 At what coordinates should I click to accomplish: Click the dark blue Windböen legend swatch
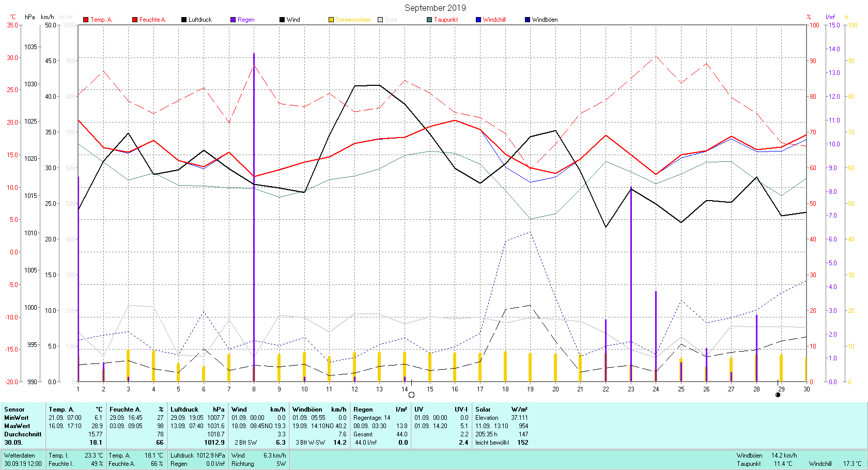pyautogui.click(x=528, y=20)
